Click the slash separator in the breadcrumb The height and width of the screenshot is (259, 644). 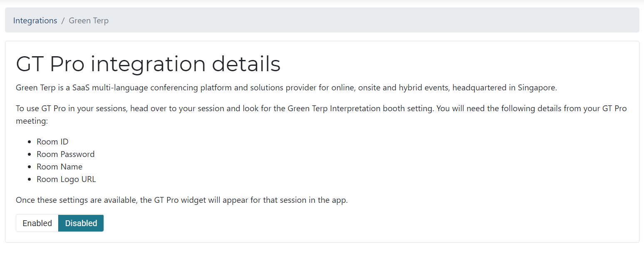click(63, 20)
